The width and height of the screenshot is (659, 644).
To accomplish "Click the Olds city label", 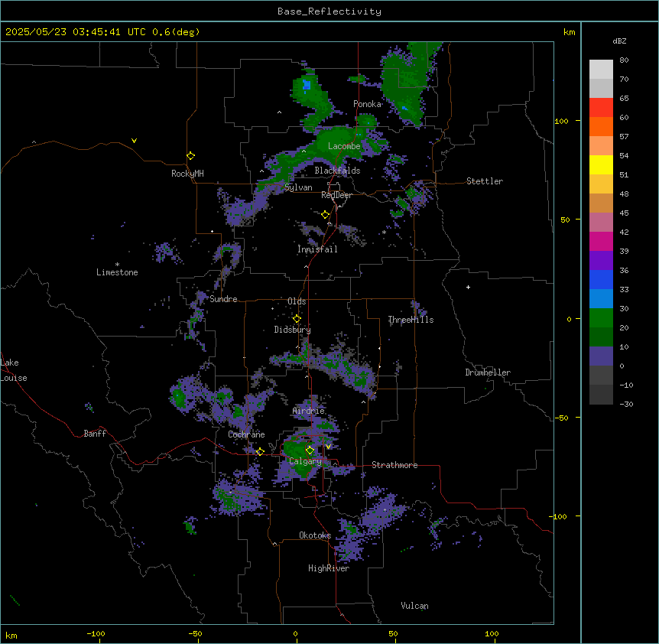I will coord(297,301).
